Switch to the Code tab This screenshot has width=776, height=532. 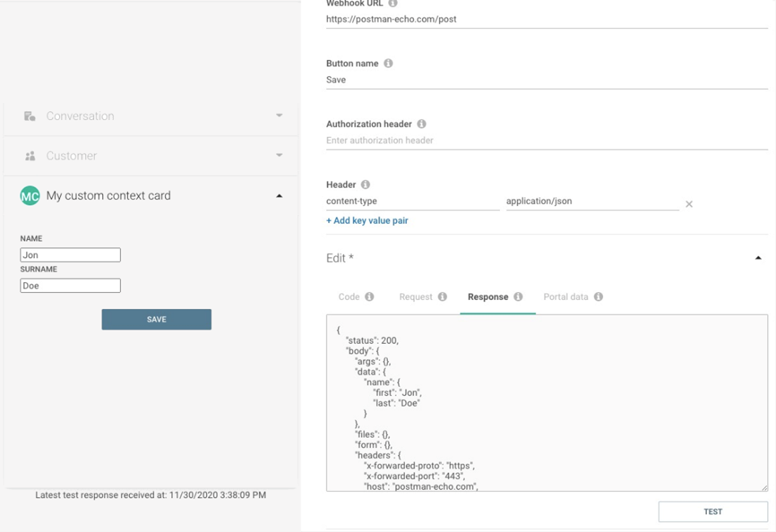349,297
